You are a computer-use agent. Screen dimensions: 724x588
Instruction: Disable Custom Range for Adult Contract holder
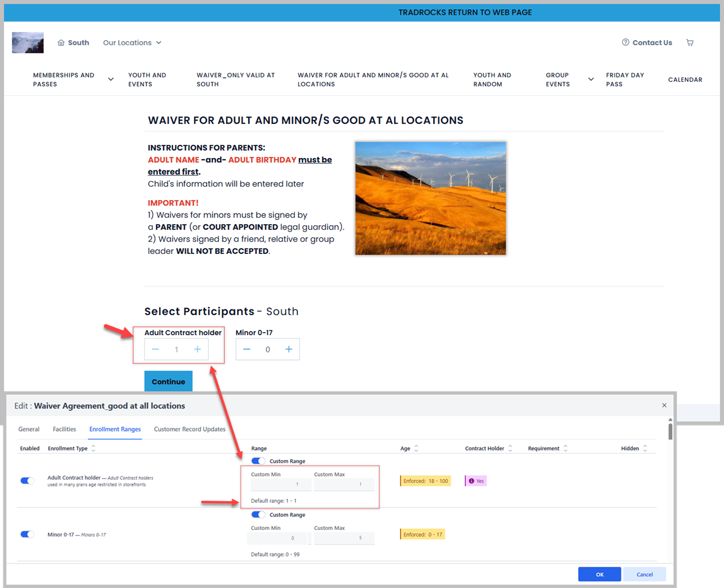pos(259,461)
